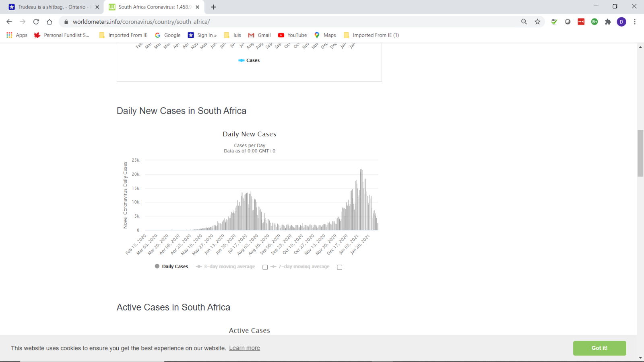Click the vertical page scrollbar thumb

640,153
